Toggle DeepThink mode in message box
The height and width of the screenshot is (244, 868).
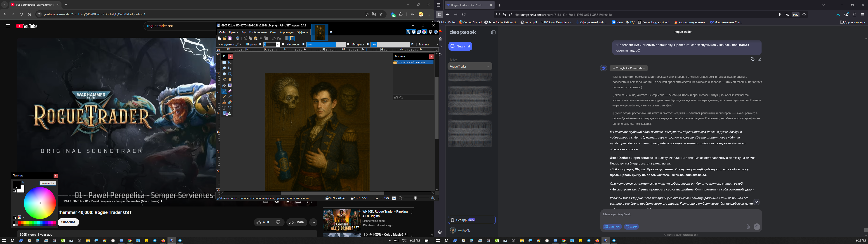612,227
